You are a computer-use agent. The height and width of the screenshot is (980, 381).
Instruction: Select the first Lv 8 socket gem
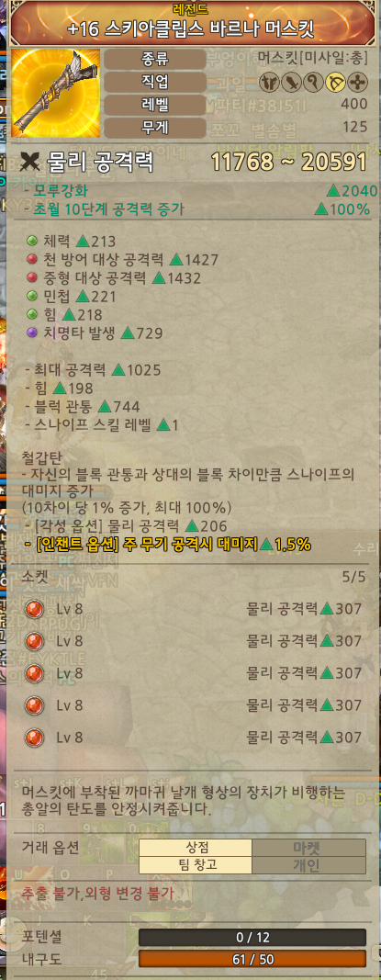pos(34,609)
